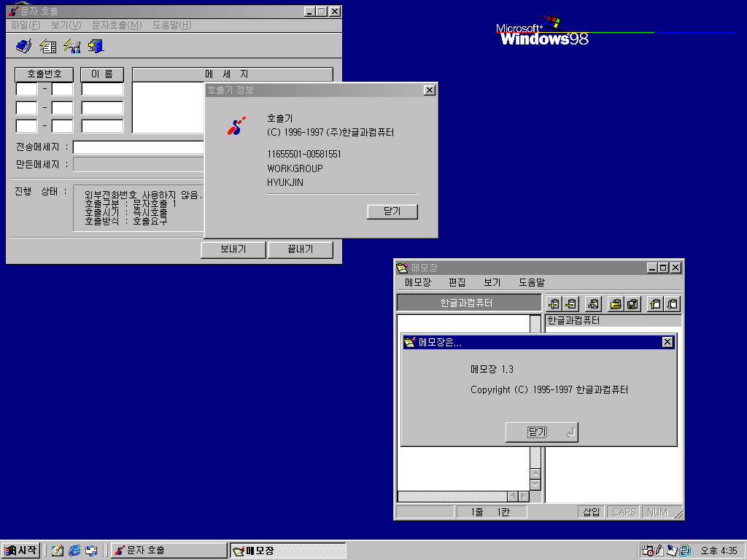This screenshot has width=747, height=560.
Task: Click the add memo (plus) icon
Action: (554, 304)
